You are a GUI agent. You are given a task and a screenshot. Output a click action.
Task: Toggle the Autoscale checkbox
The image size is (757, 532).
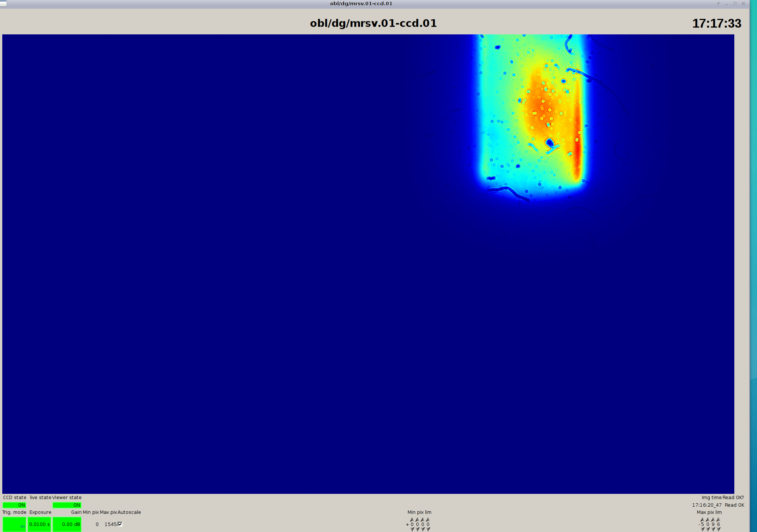[120, 524]
